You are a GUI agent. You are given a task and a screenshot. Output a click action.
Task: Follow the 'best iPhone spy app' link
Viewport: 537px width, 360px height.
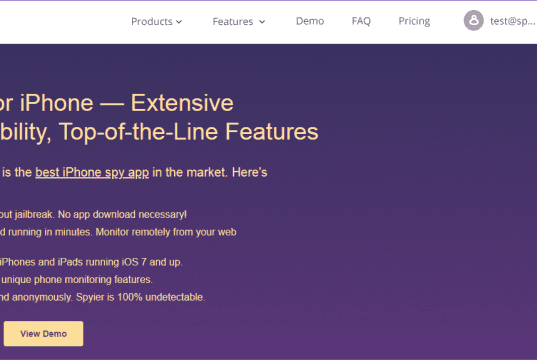click(x=92, y=172)
